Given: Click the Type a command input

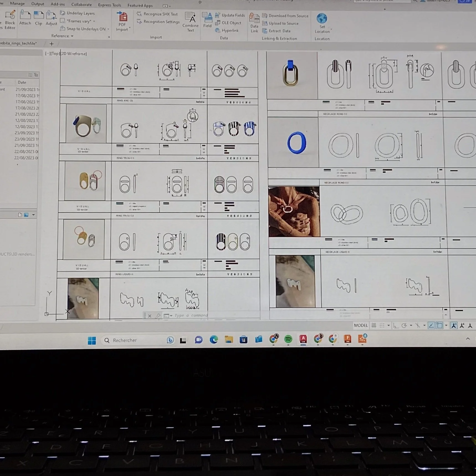Looking at the screenshot, I should pyautogui.click(x=191, y=315).
